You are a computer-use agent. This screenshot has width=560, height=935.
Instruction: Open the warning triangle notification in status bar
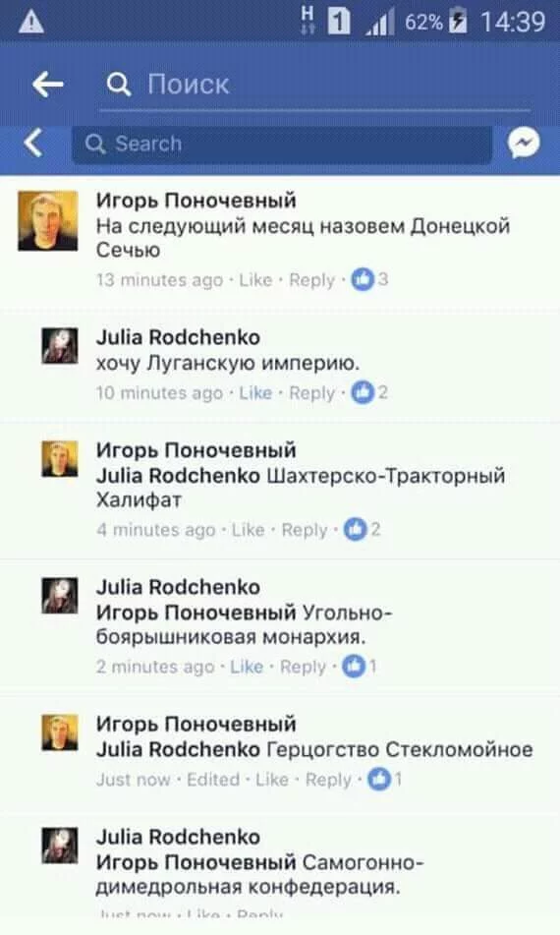coord(31,22)
